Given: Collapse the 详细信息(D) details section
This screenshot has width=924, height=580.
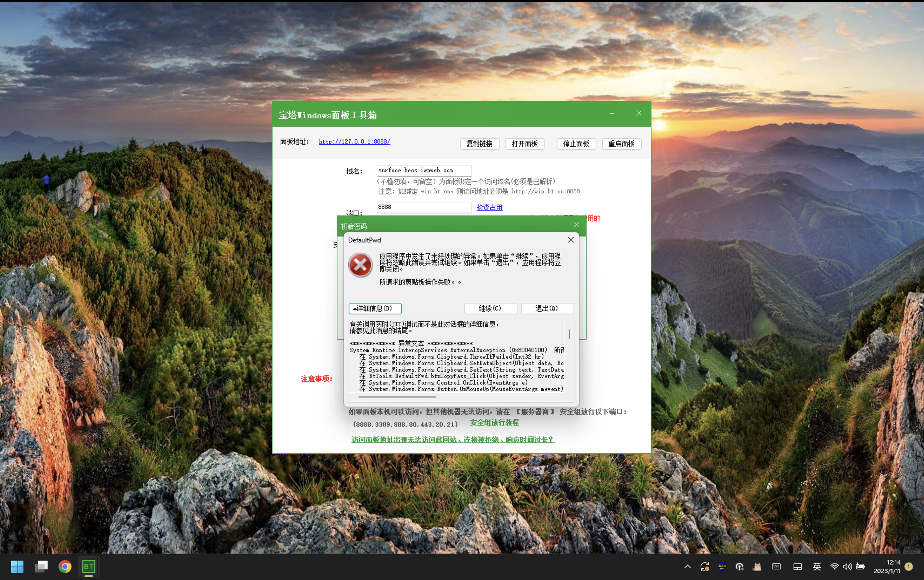Looking at the screenshot, I should click(x=375, y=308).
